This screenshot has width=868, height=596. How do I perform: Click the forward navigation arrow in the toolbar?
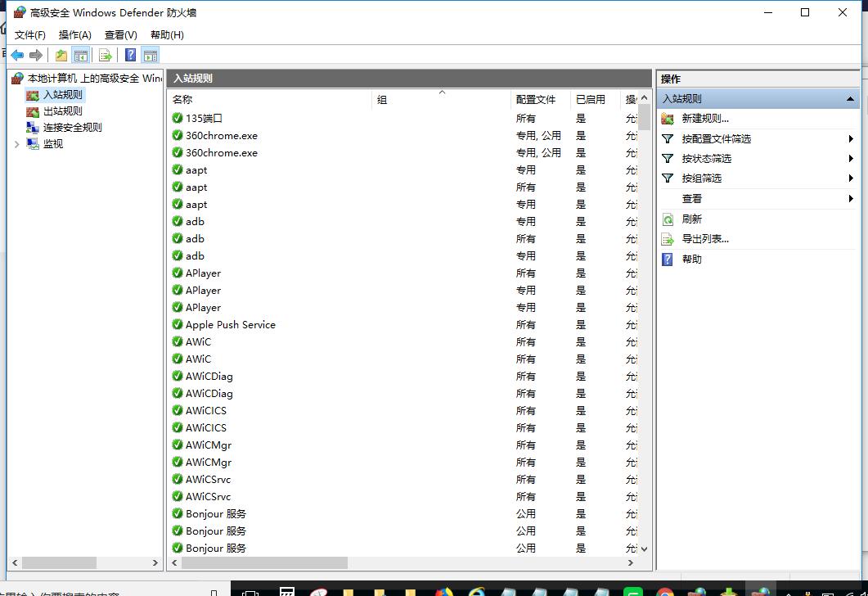pos(35,55)
